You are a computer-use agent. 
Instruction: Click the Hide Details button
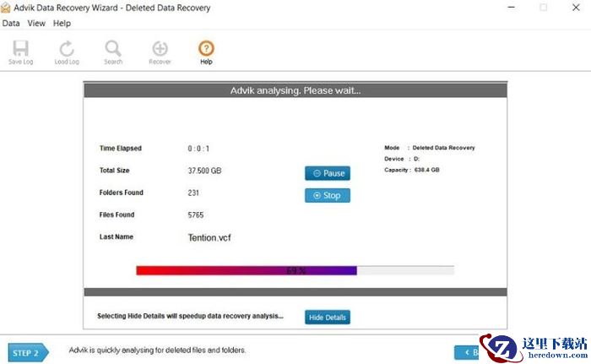(x=328, y=318)
